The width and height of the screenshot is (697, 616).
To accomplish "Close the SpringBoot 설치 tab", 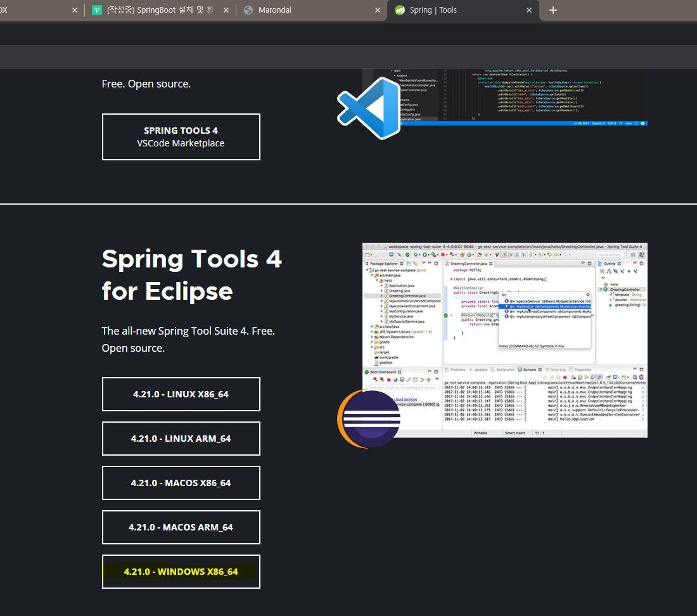I will pos(226,10).
